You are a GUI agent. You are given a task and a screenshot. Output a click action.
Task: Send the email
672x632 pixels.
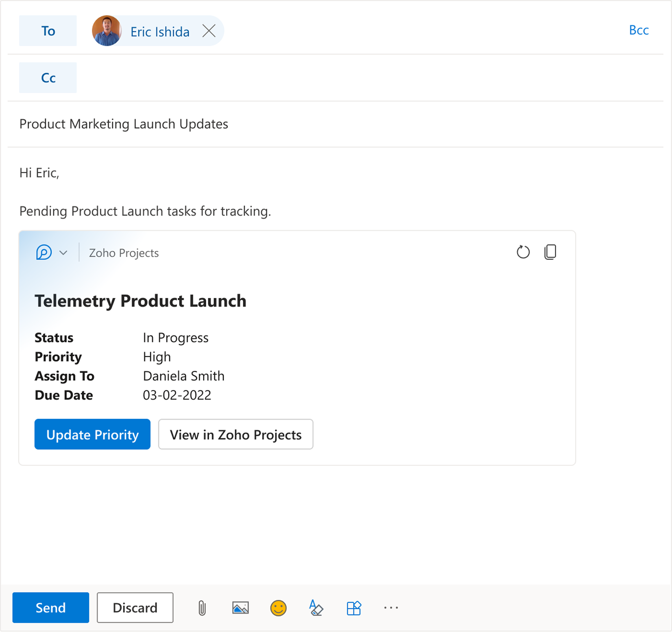click(51, 608)
